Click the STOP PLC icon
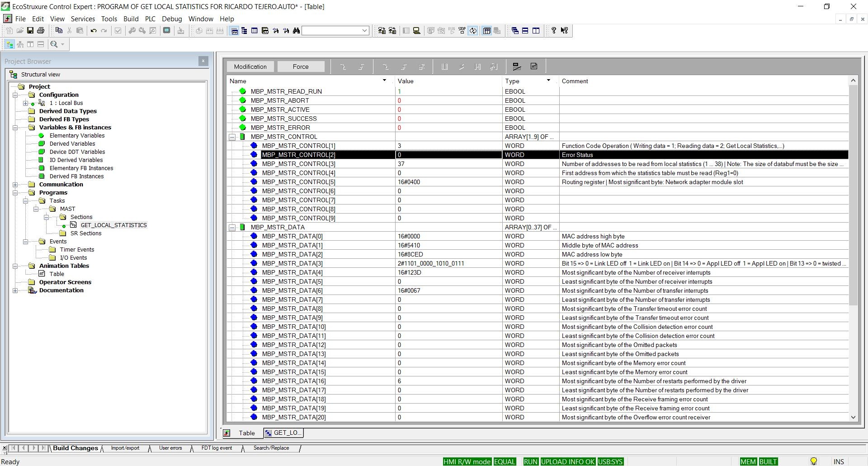 tap(462, 30)
